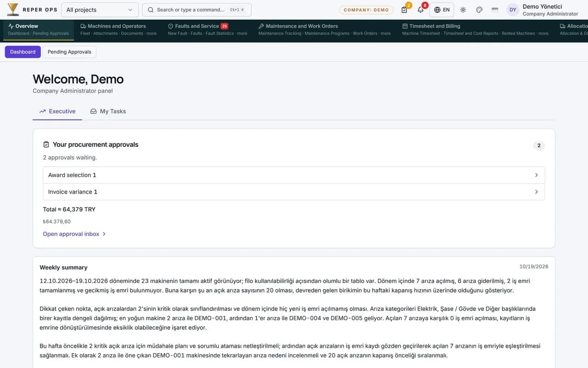This screenshot has width=588, height=368.
Task: Click the card icon in the header
Action: pyautogui.click(x=495, y=10)
